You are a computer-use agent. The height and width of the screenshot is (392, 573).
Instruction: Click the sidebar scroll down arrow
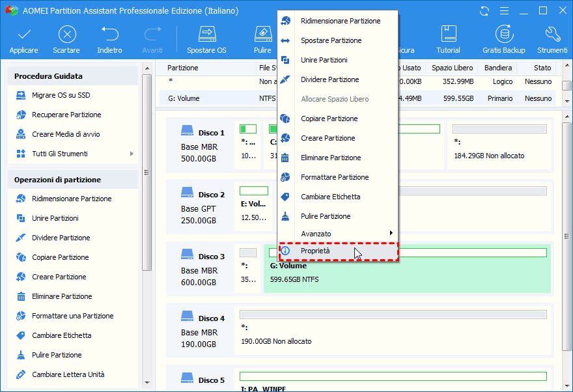click(147, 383)
